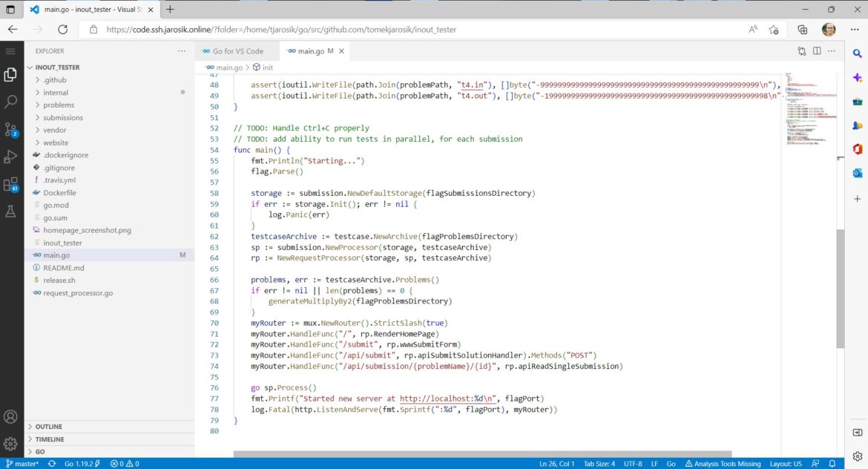
Task: Click the master* branch indicator in status bar
Action: coord(26,463)
